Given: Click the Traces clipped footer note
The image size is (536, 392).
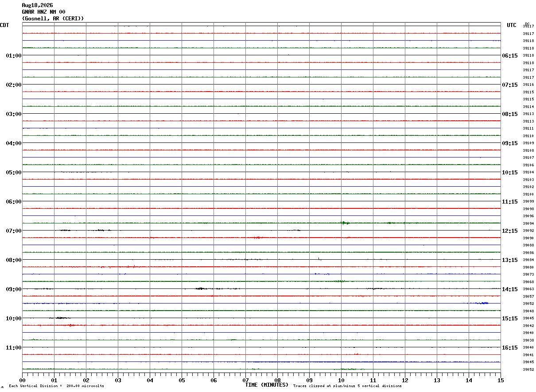Looking at the screenshot, I should (x=347, y=386).
